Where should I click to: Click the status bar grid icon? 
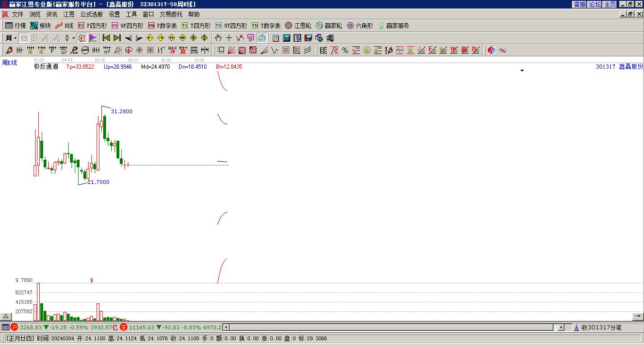click(5, 327)
